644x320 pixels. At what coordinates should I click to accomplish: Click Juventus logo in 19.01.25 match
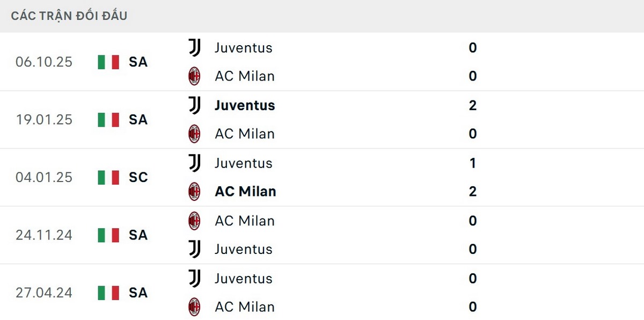tap(194, 105)
